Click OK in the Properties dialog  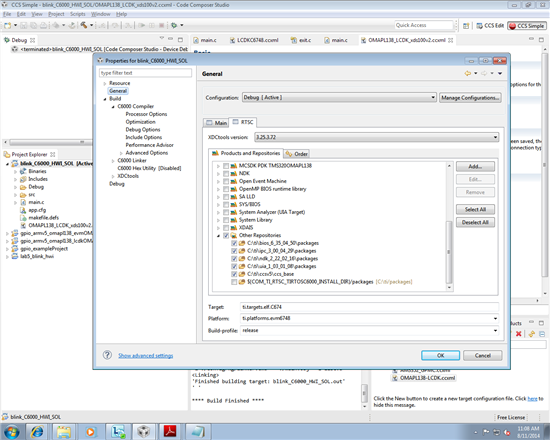[x=441, y=355]
